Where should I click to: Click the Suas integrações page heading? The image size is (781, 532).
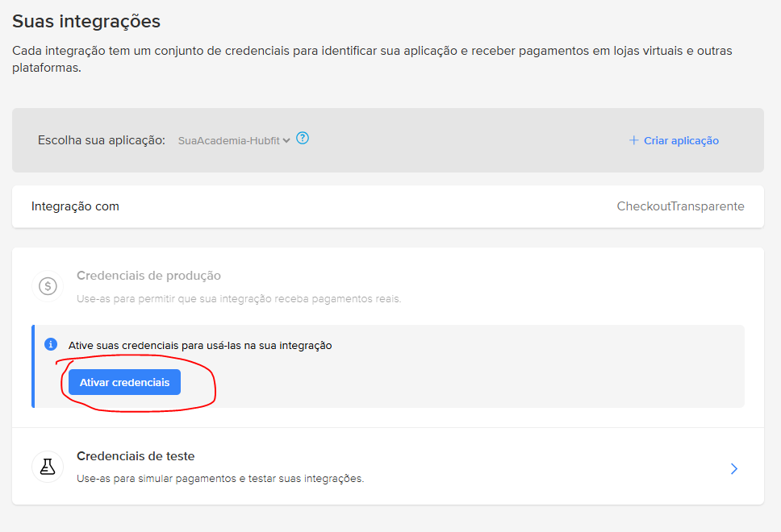86,22
